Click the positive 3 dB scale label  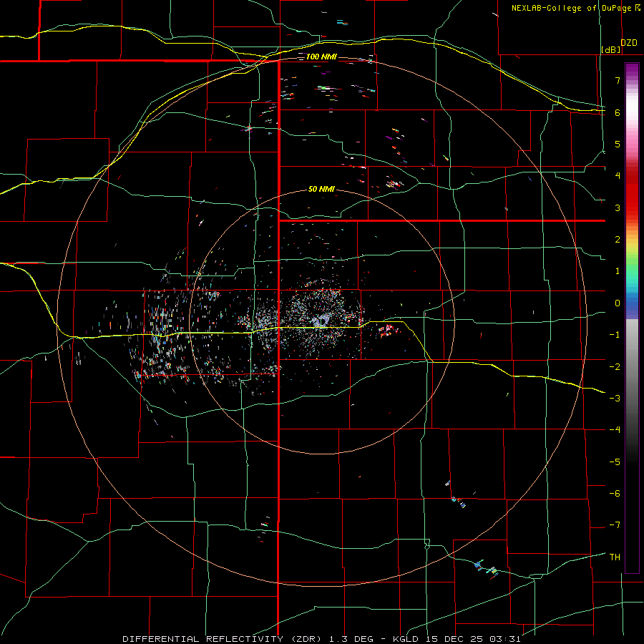point(618,208)
